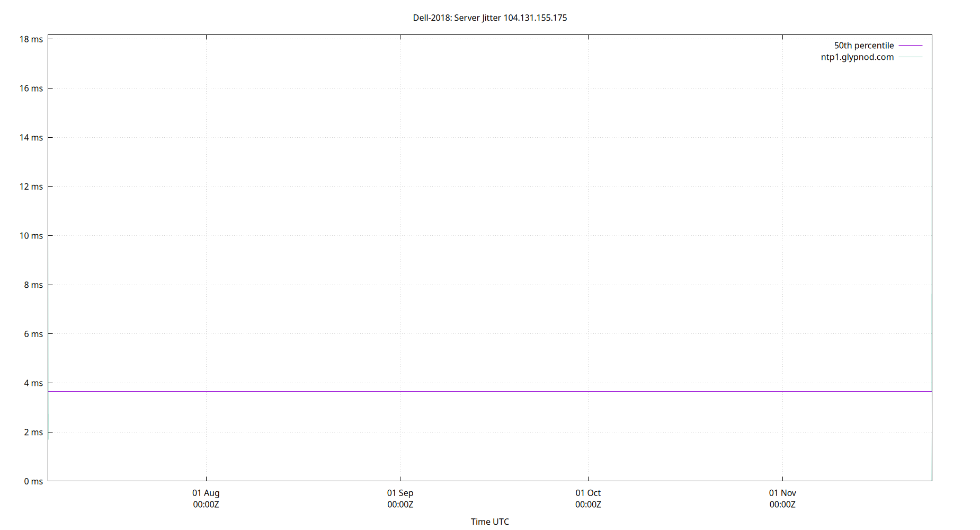Select the 01 Sep axis label
The height and width of the screenshot is (530, 980).
point(399,492)
